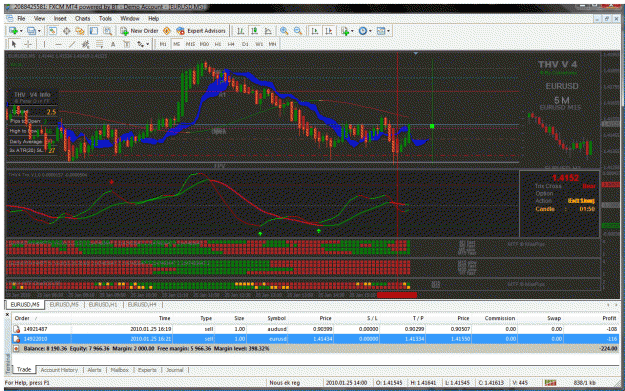Open the Strategy Tester icon
625x391 pixels.
(108, 31)
